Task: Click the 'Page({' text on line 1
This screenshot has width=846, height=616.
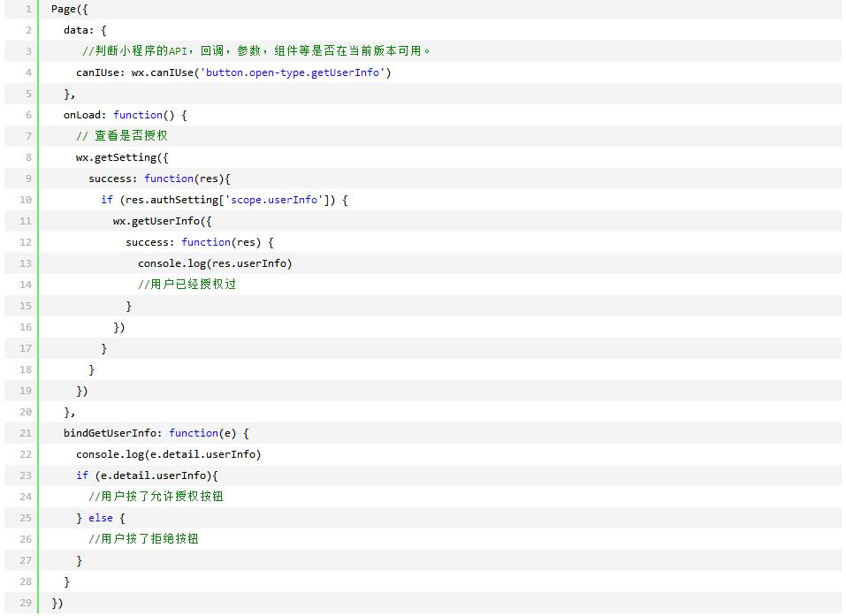Action: (69, 9)
